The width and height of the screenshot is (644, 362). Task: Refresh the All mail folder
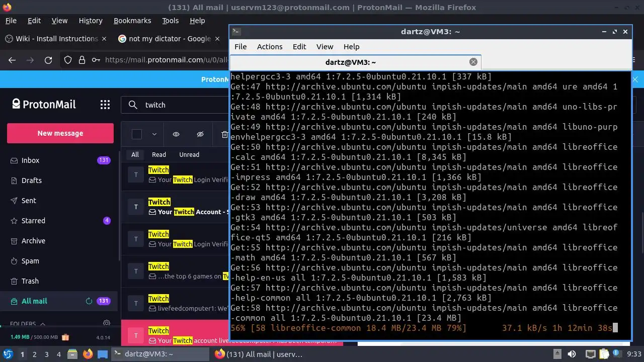pyautogui.click(x=89, y=301)
